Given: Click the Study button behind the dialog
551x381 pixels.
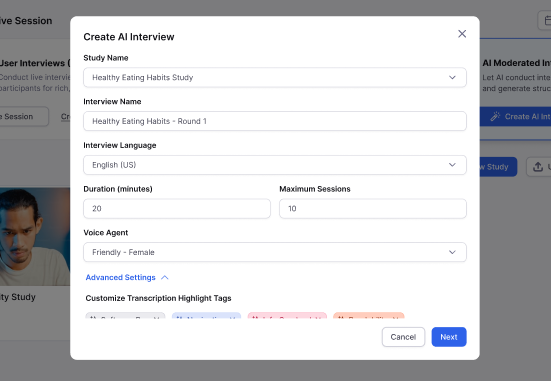Looking at the screenshot, I should click(x=498, y=167).
